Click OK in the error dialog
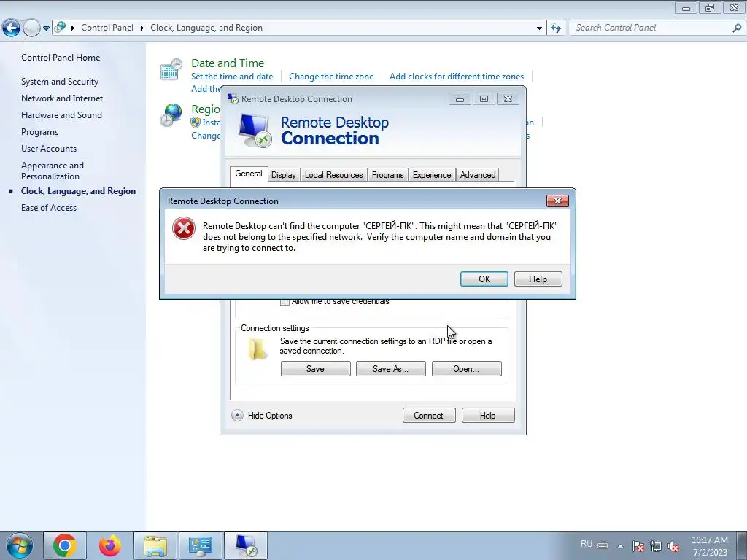The image size is (747, 560). coord(484,279)
